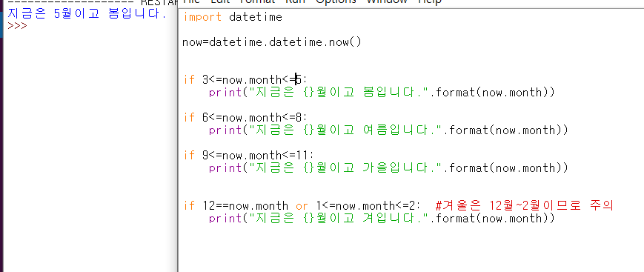Open the Help menu in the editor
This screenshot has width=644, height=272.
point(430,1)
